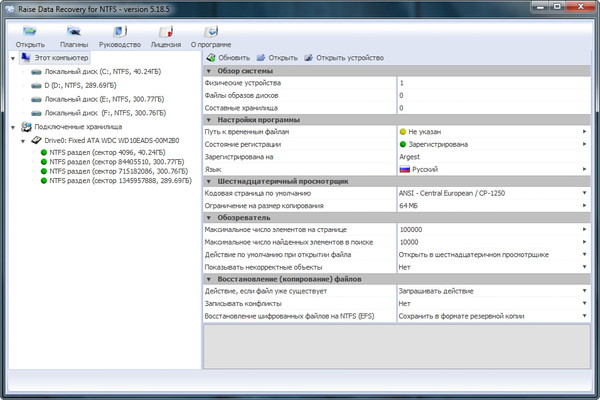Click the Файлы образов дисков label

[241, 96]
